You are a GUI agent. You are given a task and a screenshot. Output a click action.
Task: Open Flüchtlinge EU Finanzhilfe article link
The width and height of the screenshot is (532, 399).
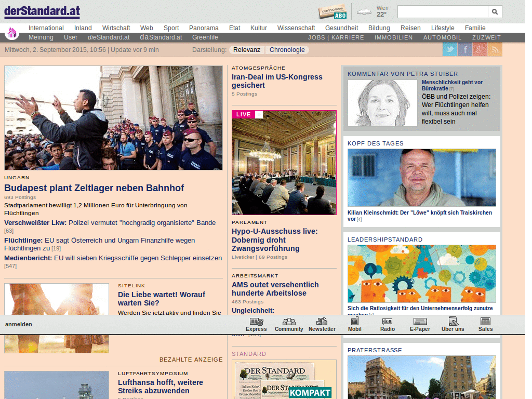[99, 244]
